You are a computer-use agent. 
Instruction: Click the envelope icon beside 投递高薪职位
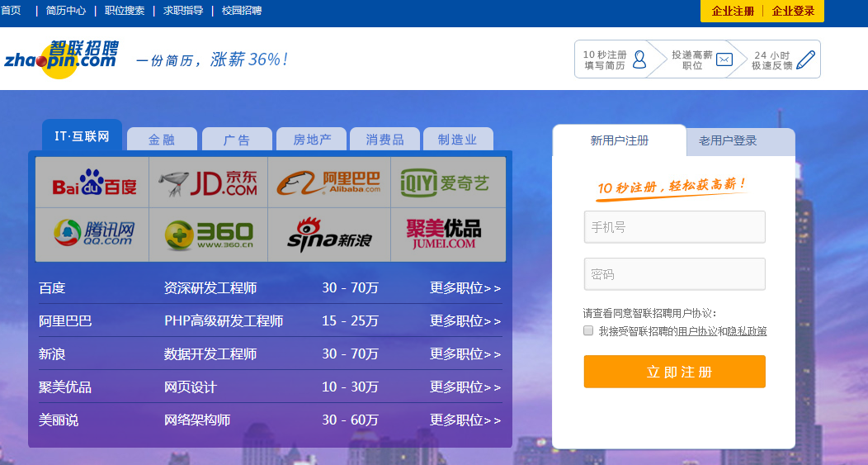pos(724,59)
